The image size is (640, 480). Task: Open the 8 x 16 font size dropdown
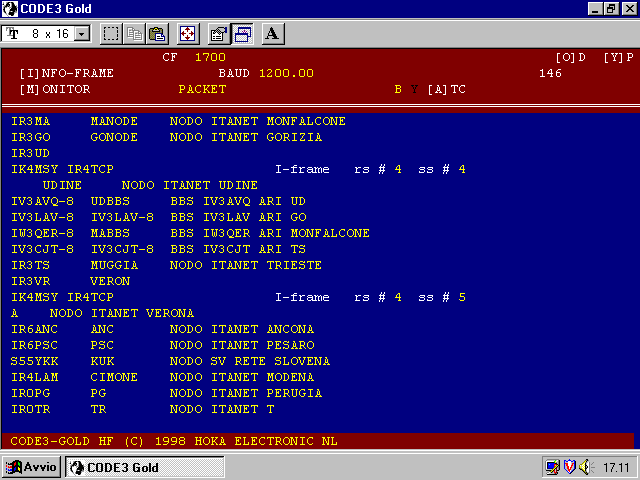tap(82, 34)
